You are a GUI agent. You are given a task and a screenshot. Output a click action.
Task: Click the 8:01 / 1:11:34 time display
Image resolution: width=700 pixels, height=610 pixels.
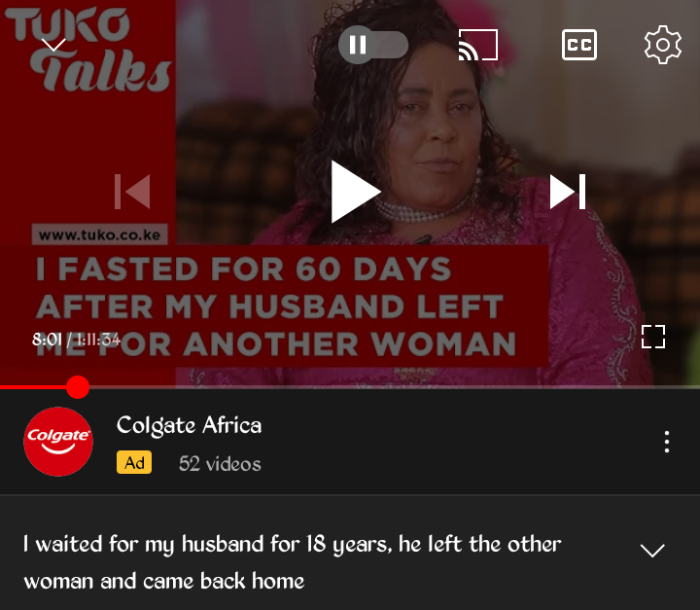[x=77, y=340]
